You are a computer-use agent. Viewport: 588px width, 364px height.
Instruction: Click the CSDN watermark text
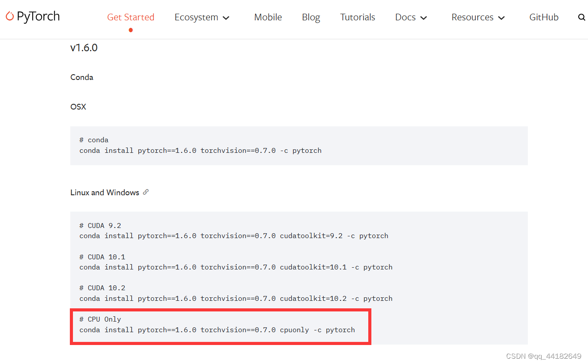[x=543, y=356]
